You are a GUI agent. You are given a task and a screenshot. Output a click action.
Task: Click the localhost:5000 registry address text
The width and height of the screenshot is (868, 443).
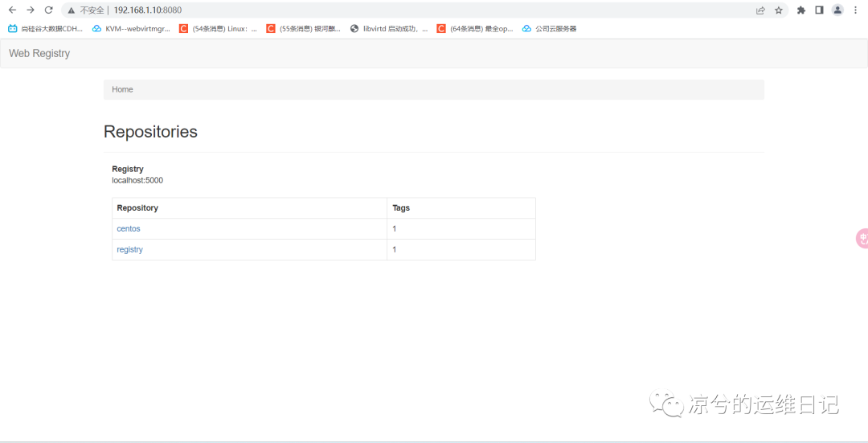coord(137,181)
